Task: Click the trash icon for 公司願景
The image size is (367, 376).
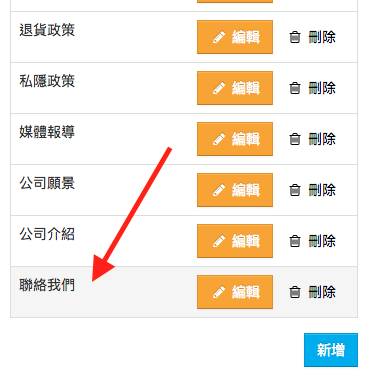Action: click(295, 190)
